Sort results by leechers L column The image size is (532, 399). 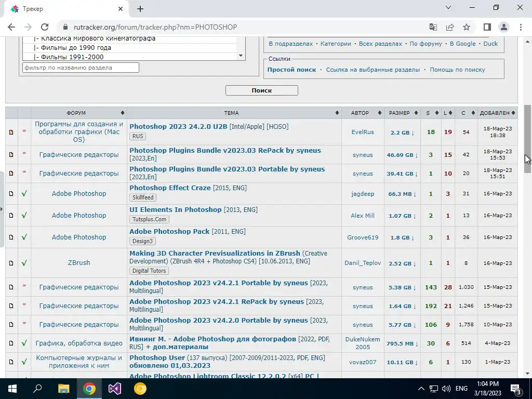(x=448, y=113)
